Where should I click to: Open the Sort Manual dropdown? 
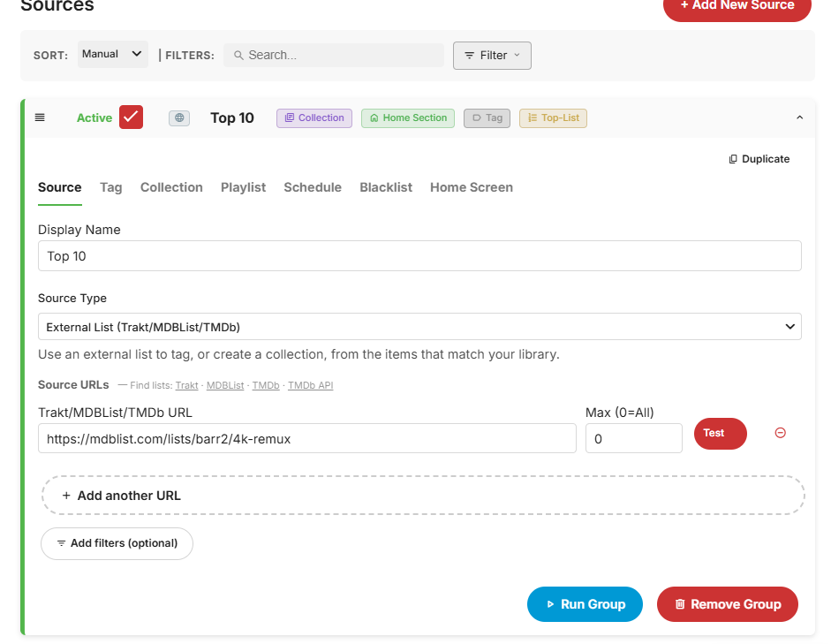point(112,54)
